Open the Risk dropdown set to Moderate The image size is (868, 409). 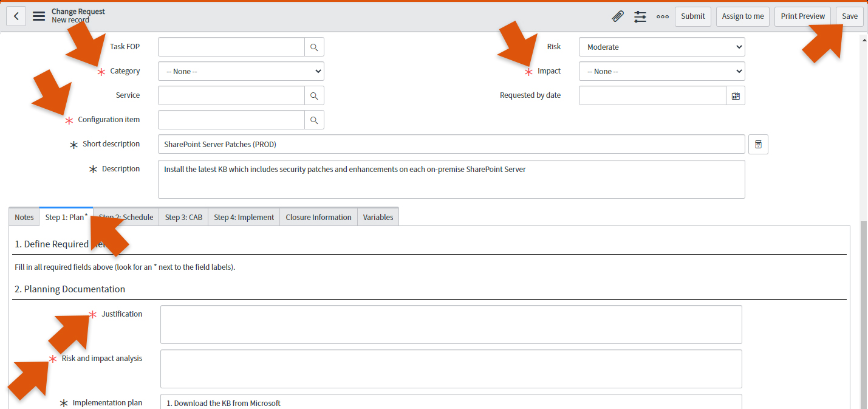tap(661, 47)
